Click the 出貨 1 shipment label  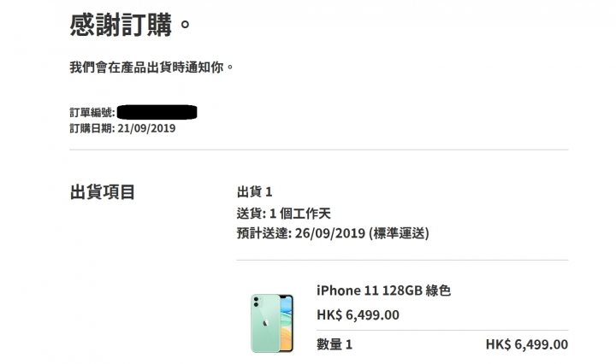tap(255, 191)
